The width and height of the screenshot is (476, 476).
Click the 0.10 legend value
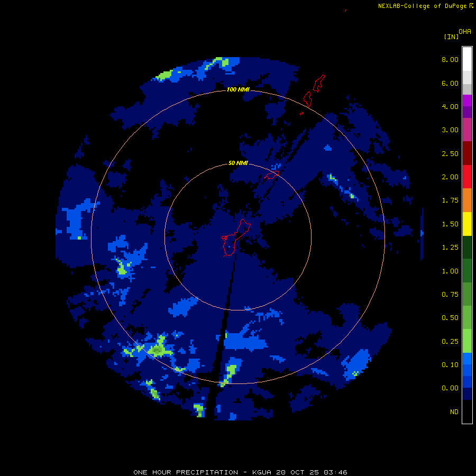450,365
